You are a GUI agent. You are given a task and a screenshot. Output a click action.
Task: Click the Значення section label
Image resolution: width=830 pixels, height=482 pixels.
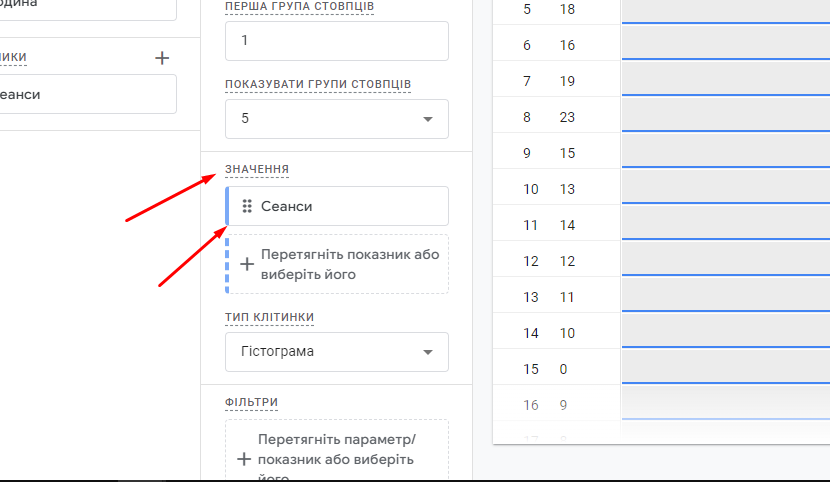click(257, 169)
